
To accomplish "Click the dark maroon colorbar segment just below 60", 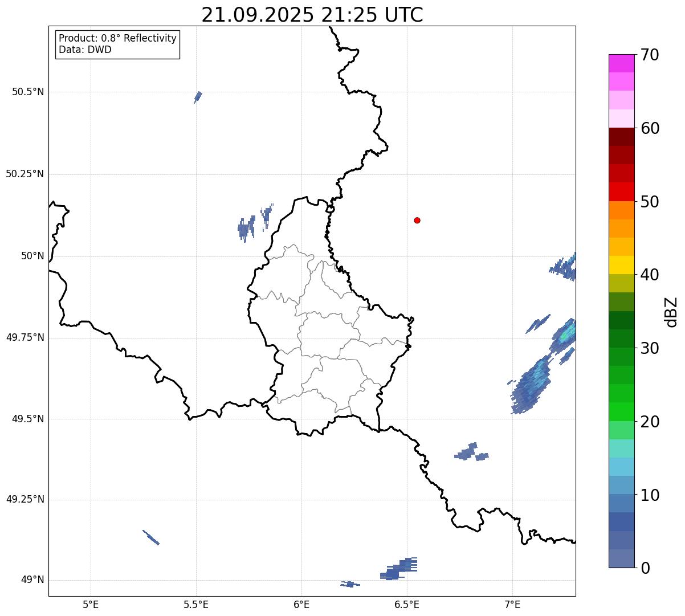I will (x=621, y=137).
